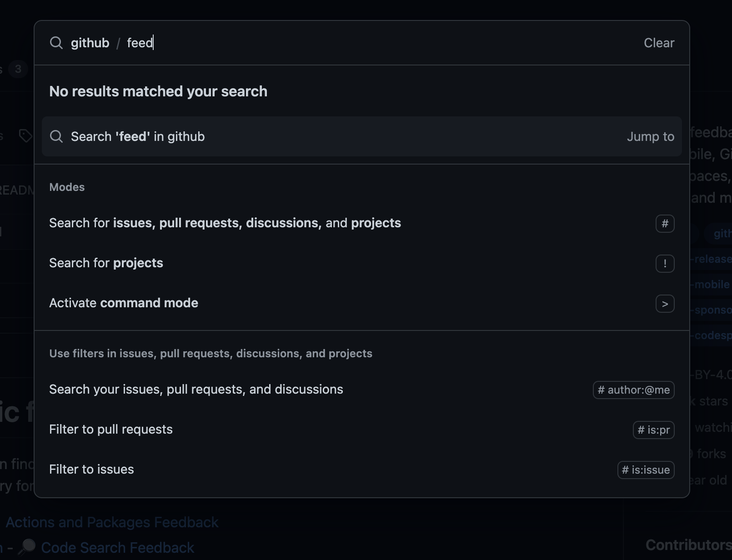Click magnifier icon beside Search 'feed' suggestion
Viewport: 732px width, 560px height.
(56, 136)
